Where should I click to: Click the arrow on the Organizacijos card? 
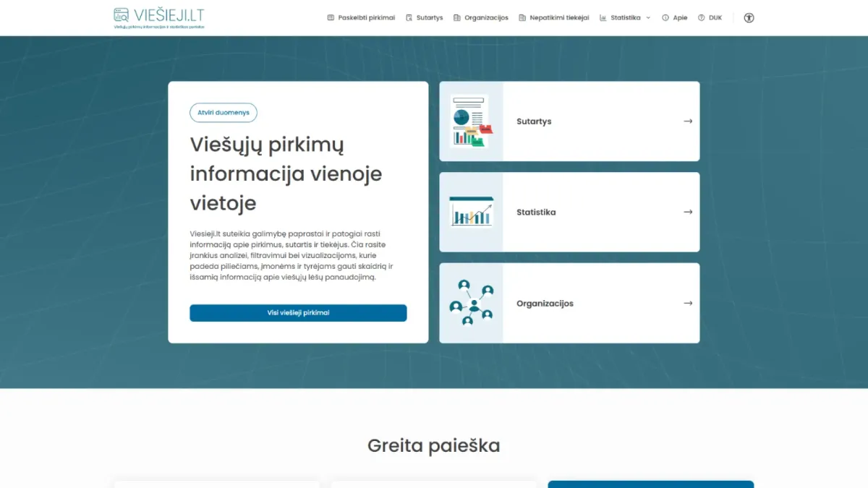[x=688, y=303]
